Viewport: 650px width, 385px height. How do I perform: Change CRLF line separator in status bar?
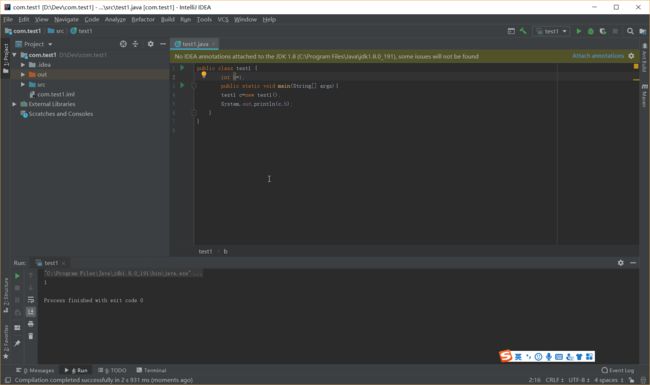click(x=554, y=380)
